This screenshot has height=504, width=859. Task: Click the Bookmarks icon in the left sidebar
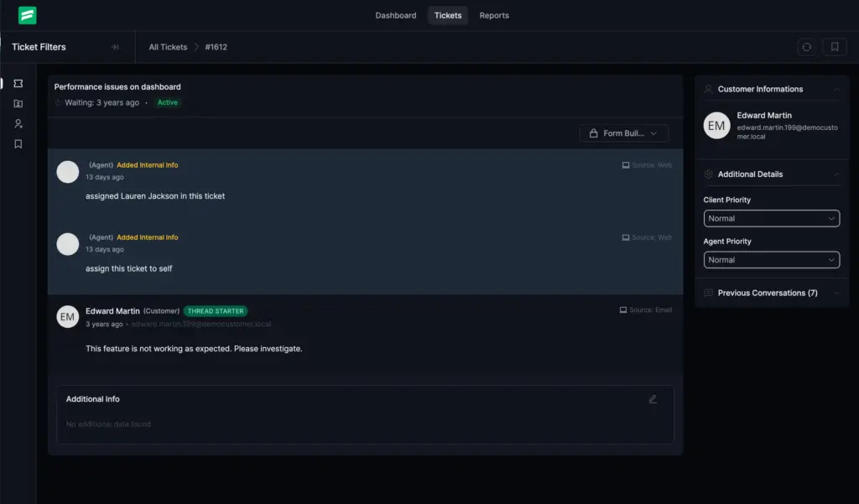tap(18, 143)
